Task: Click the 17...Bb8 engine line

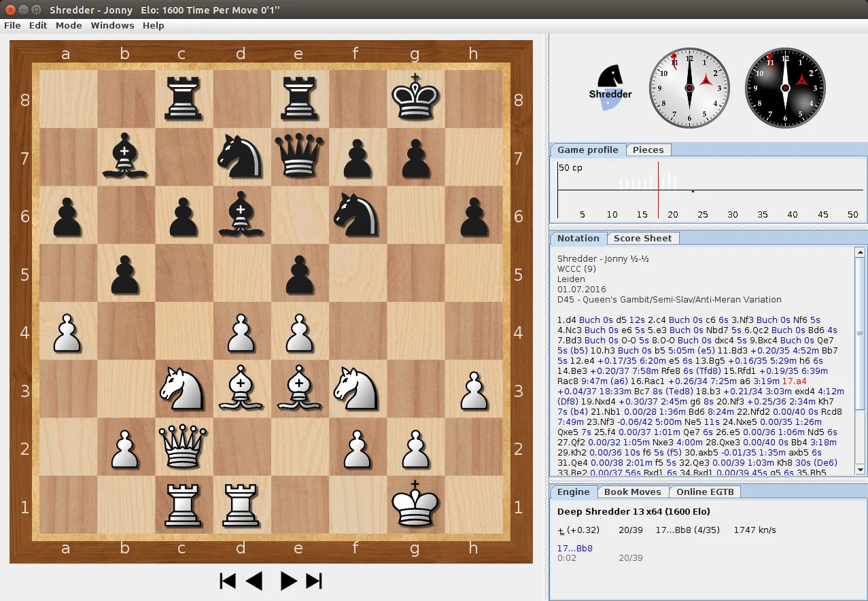Action: click(x=575, y=548)
